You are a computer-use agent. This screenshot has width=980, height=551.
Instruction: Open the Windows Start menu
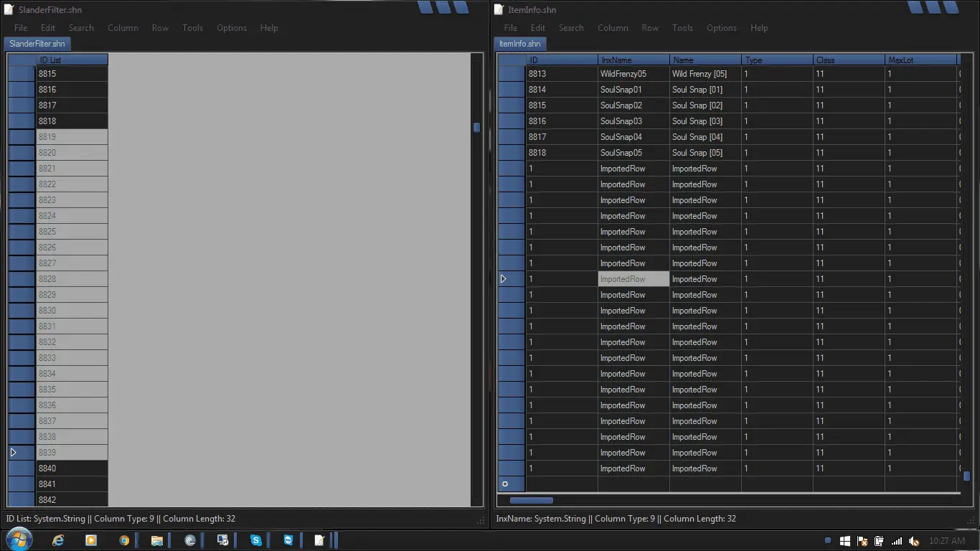pyautogui.click(x=19, y=540)
